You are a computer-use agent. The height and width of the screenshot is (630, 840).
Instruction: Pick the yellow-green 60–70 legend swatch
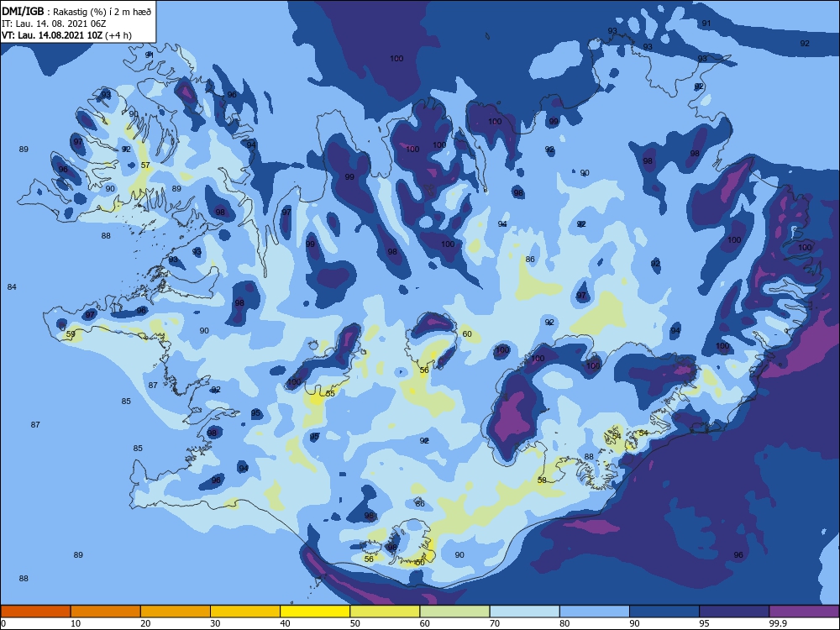[454, 612]
